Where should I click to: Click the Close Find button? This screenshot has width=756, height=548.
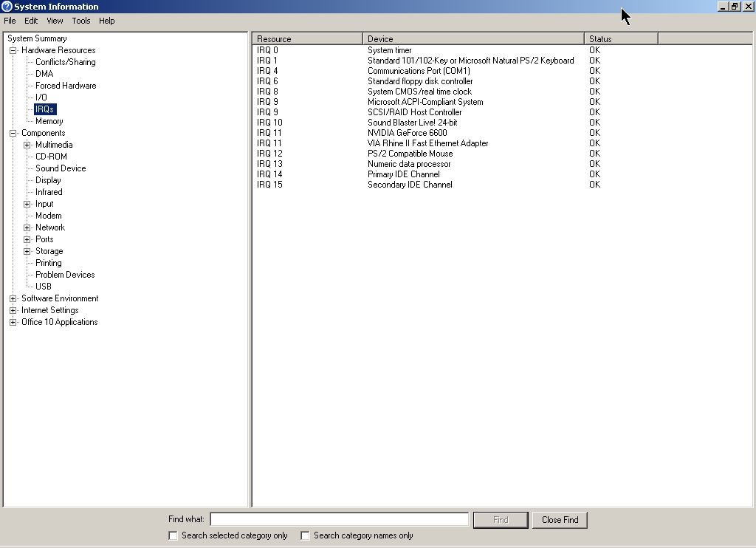[560, 520]
